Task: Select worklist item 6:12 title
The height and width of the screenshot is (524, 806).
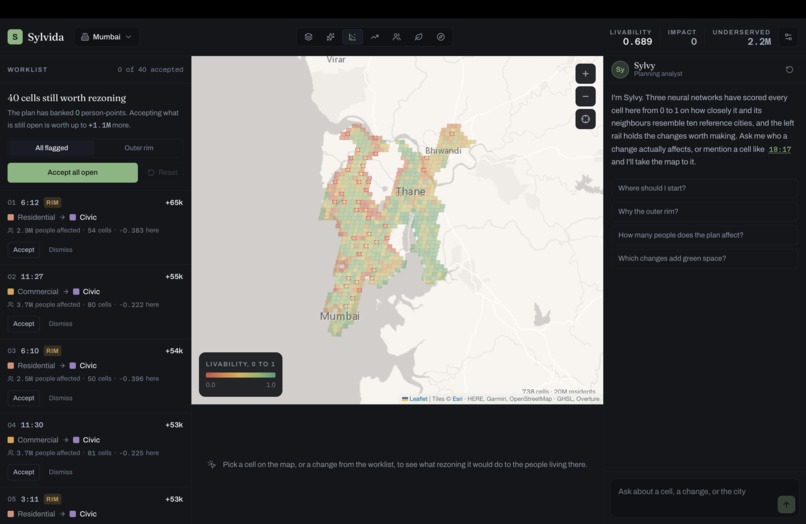Action: click(30, 203)
